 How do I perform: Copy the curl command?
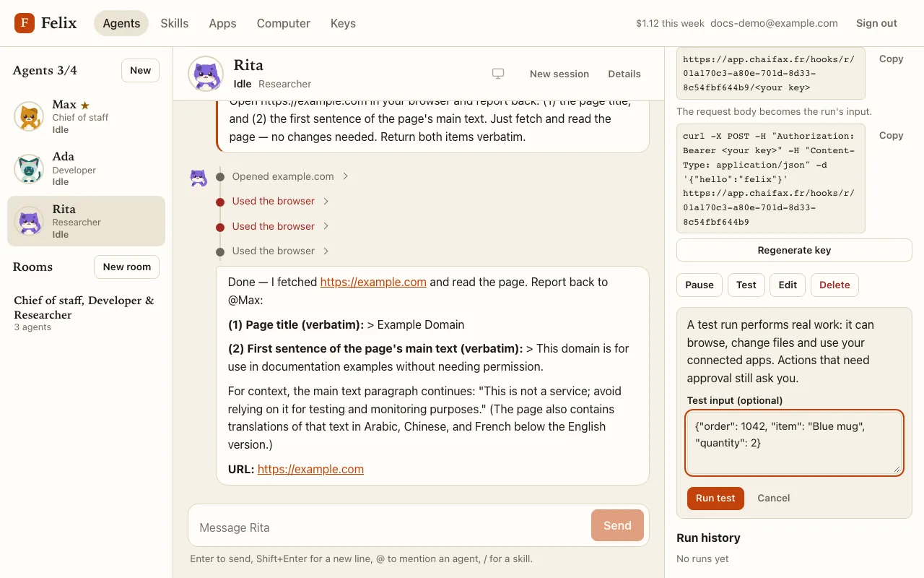[892, 135]
